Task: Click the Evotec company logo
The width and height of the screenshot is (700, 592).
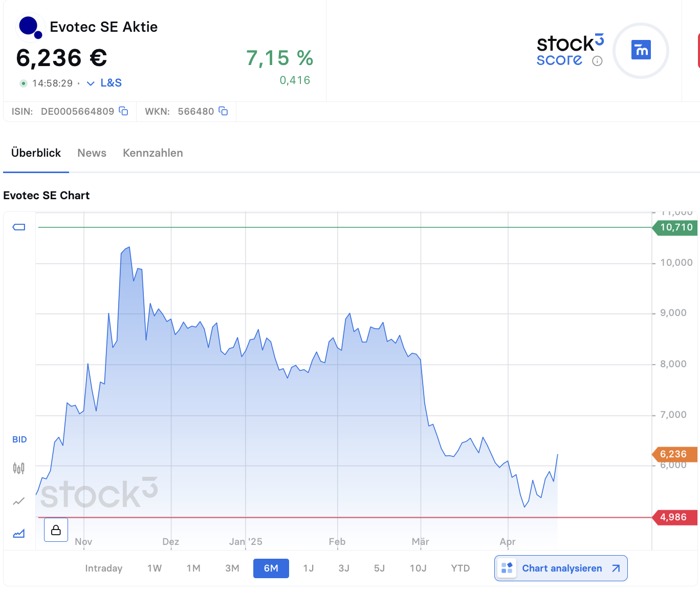Action: [x=30, y=27]
